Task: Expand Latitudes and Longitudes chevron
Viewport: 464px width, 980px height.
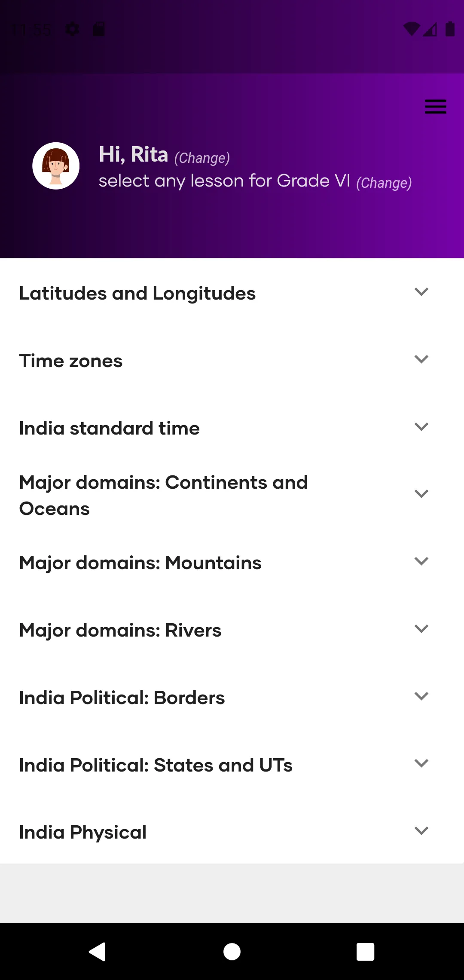Action: pyautogui.click(x=421, y=292)
